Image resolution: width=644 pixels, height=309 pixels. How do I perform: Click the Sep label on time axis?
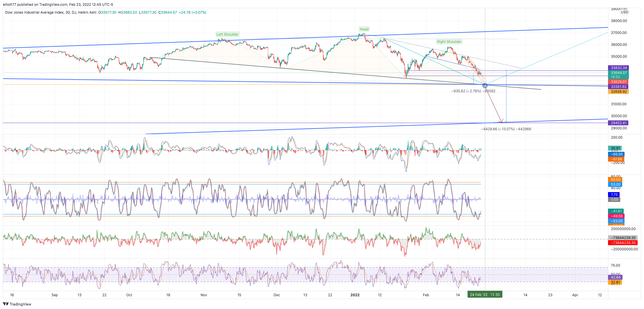click(55, 295)
